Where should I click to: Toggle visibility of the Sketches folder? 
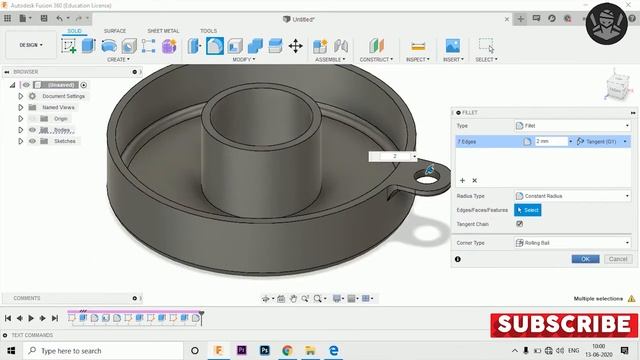click(x=32, y=141)
